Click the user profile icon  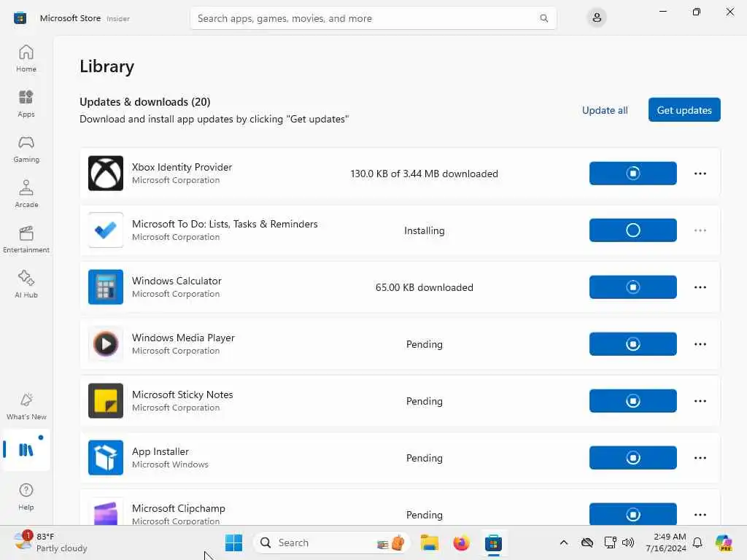(597, 18)
